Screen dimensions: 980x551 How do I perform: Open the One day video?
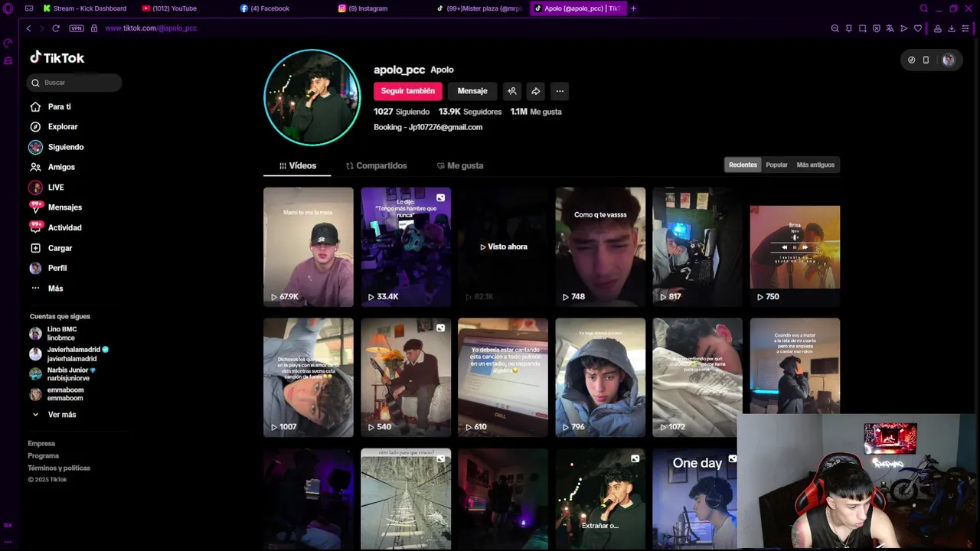coord(695,499)
